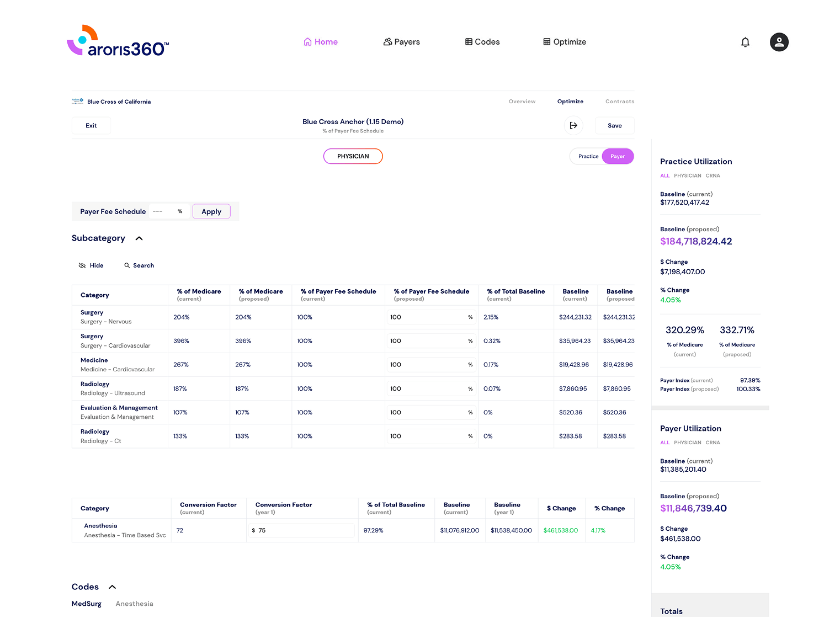The height and width of the screenshot is (618, 840).
Task: Go to Home in top navigation
Action: click(321, 42)
